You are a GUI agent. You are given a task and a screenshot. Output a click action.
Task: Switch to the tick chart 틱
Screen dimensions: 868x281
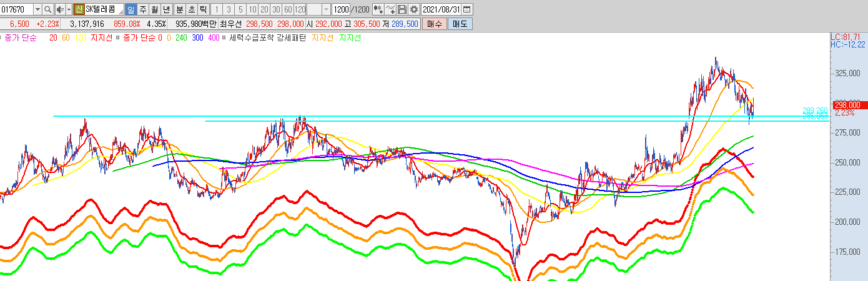[203, 9]
